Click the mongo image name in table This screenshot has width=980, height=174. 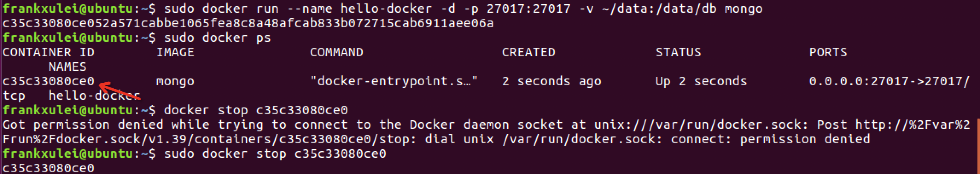click(175, 81)
